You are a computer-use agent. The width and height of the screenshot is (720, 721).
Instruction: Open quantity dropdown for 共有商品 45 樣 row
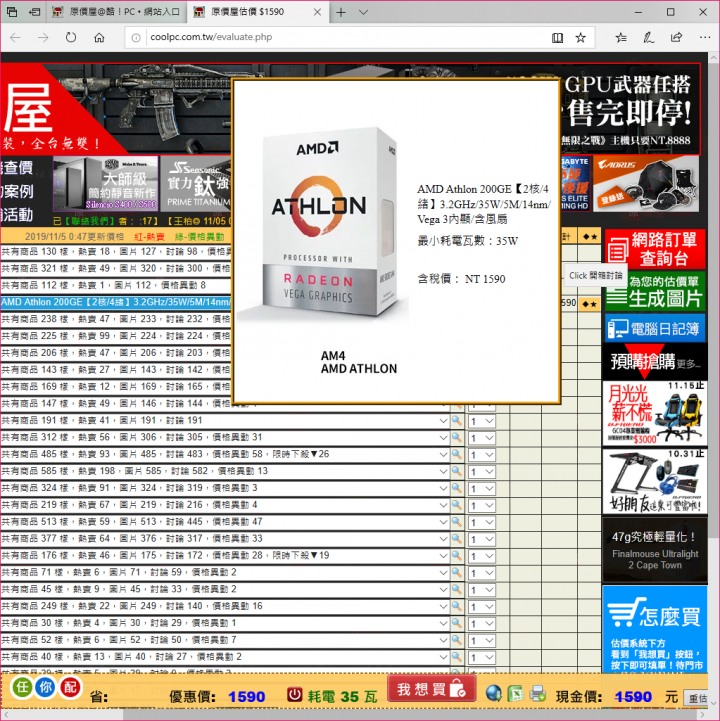coord(482,590)
